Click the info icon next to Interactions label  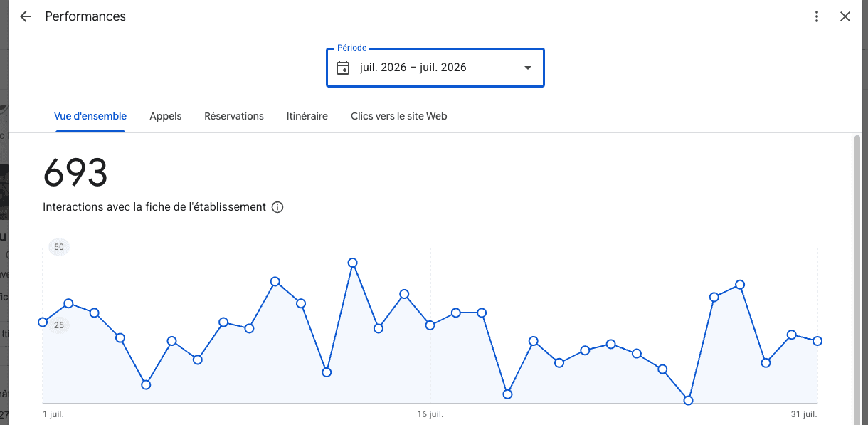[x=277, y=207]
